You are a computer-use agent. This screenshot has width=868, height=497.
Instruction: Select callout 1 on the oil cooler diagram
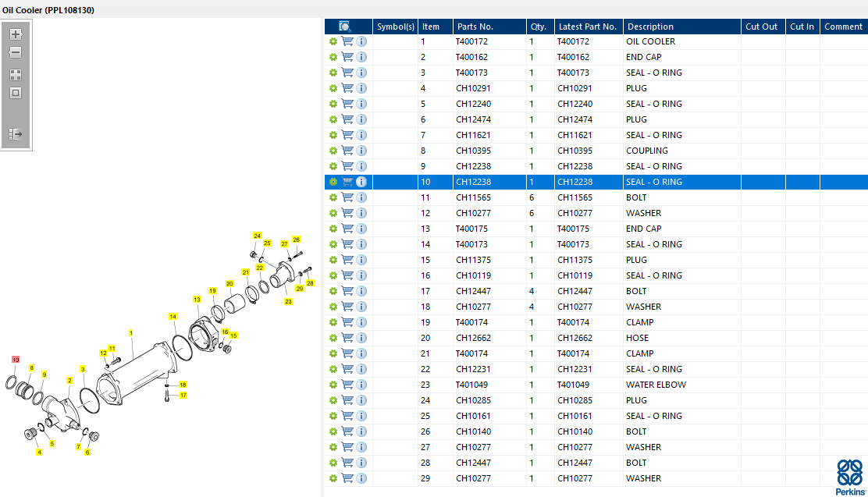[130, 333]
